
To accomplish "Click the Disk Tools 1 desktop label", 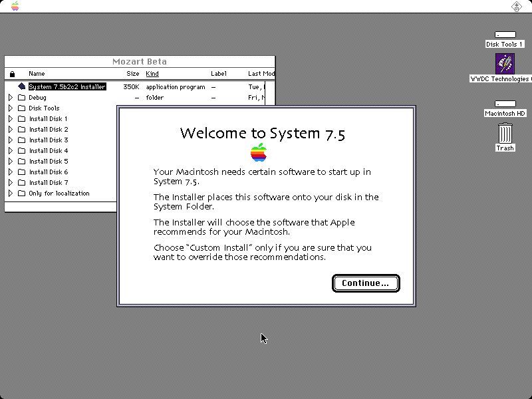I will [x=504, y=44].
